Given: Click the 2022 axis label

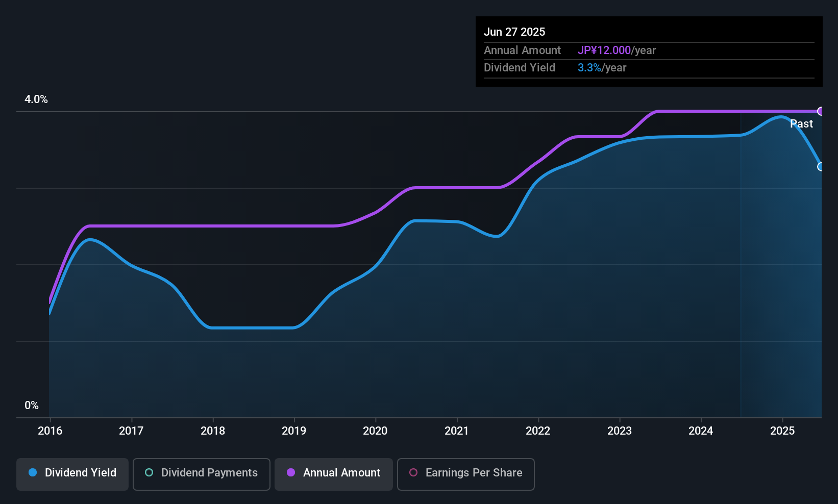Looking at the screenshot, I should [x=538, y=431].
